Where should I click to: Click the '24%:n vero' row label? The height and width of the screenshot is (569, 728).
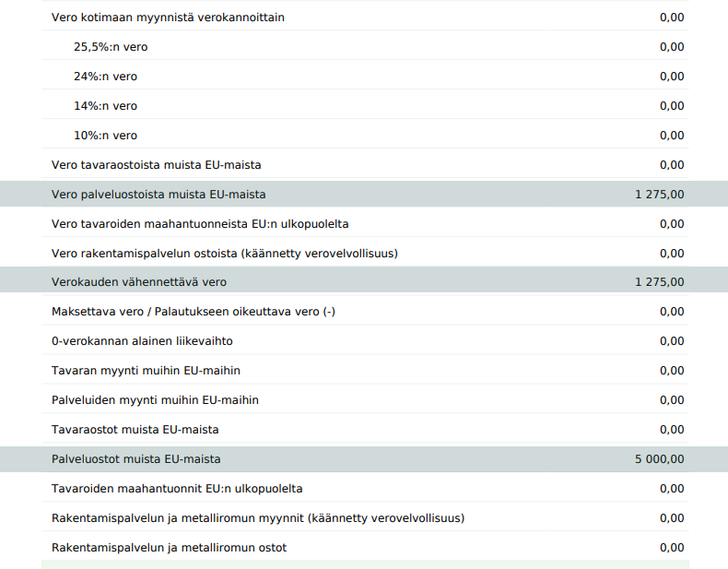click(105, 77)
